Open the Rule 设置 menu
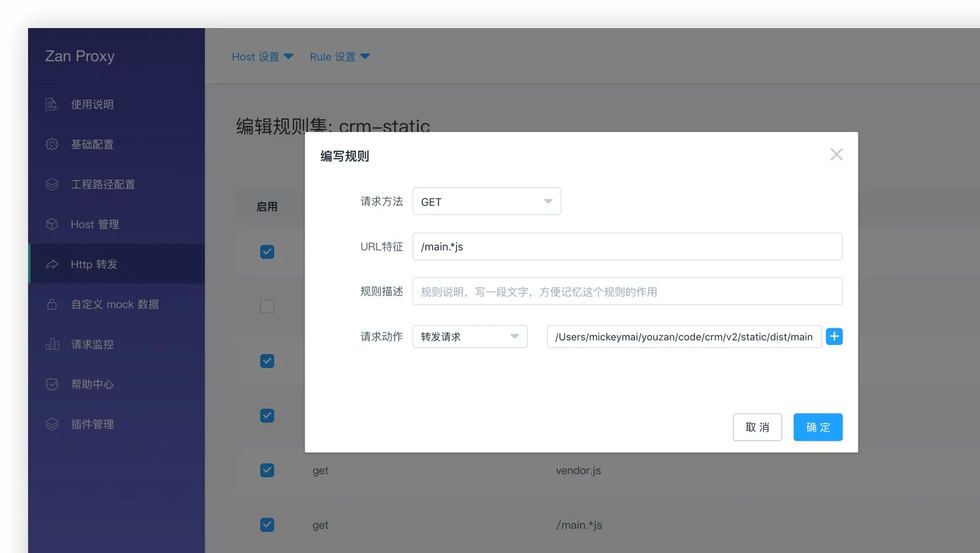This screenshot has width=980, height=553. pos(340,56)
